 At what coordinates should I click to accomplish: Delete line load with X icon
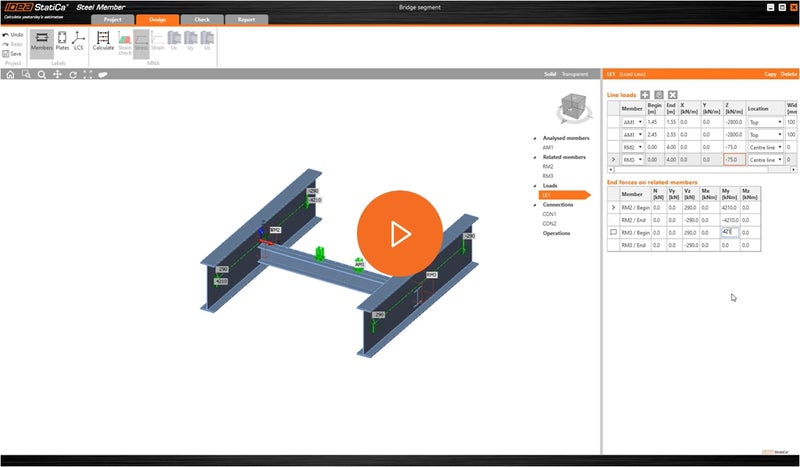(x=672, y=95)
